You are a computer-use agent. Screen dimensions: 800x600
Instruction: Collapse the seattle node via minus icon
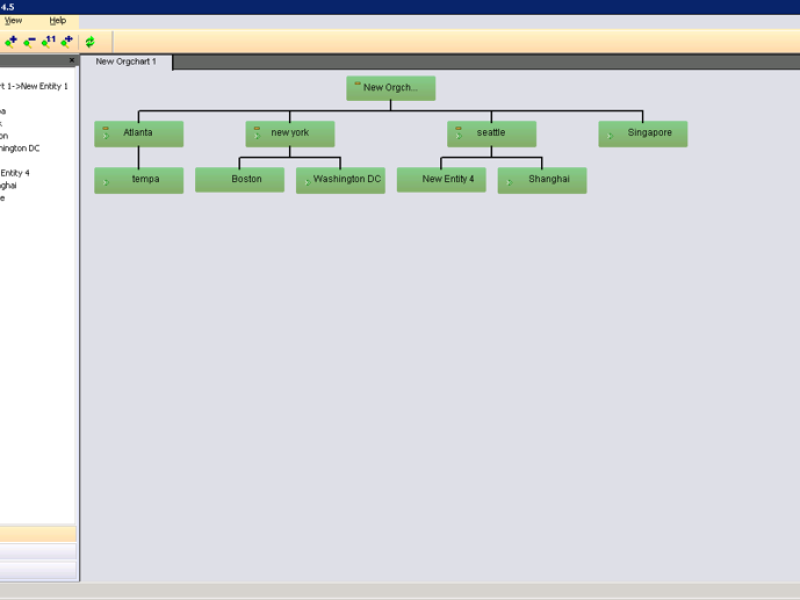[458, 129]
